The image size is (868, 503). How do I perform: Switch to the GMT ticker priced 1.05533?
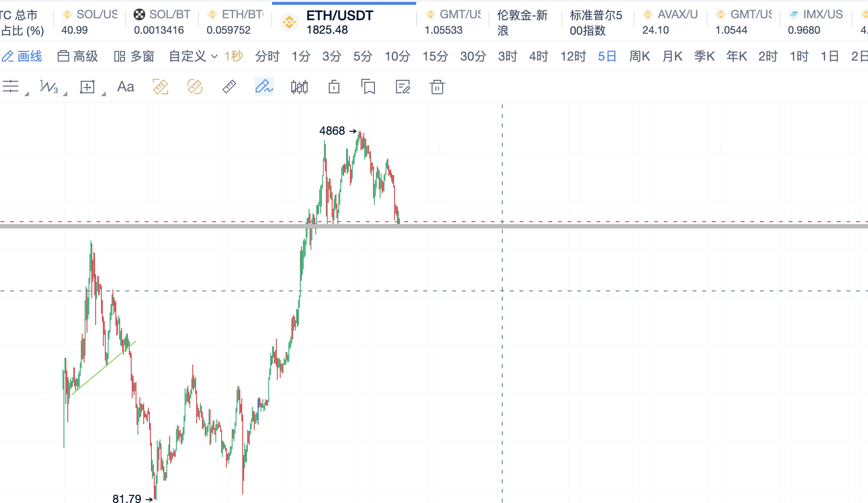[453, 22]
